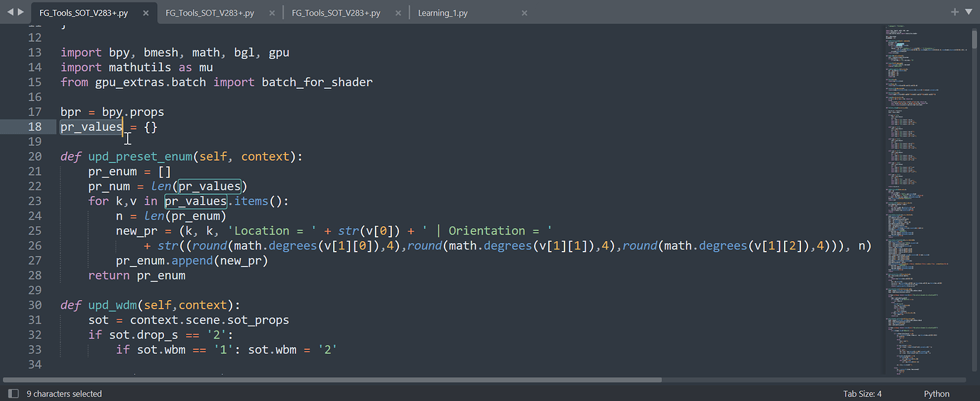Click "sot.wbm = '2'" on line 33

pos(293,350)
